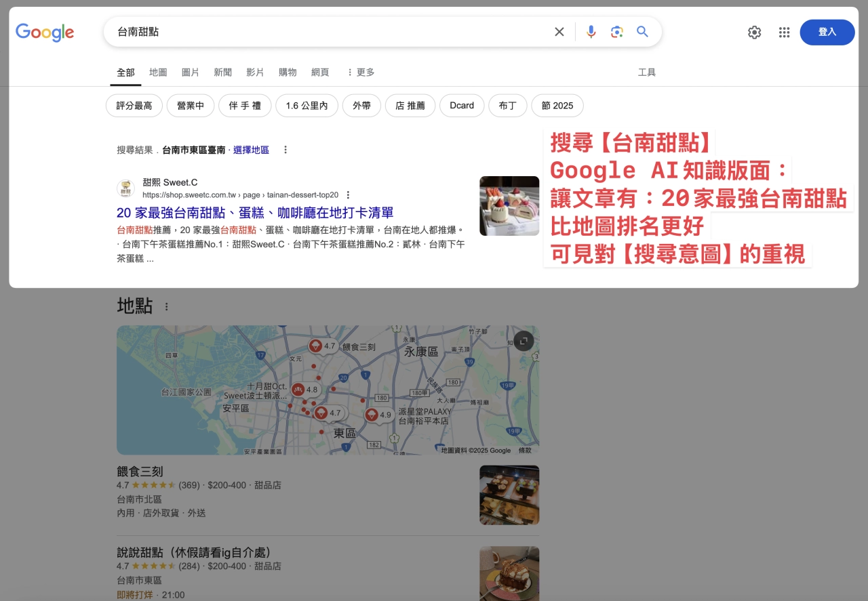Viewport: 868px width, 601px height.
Task: Switch to the 影片 tab
Action: coord(255,72)
